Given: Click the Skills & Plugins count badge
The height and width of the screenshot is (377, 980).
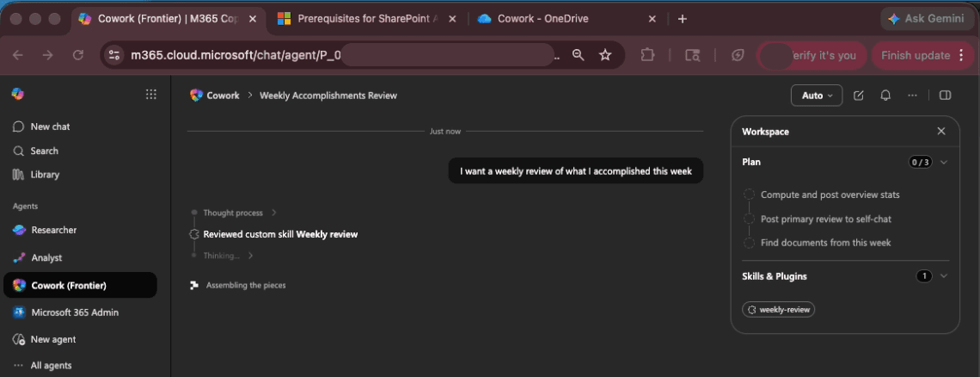Looking at the screenshot, I should [x=924, y=276].
